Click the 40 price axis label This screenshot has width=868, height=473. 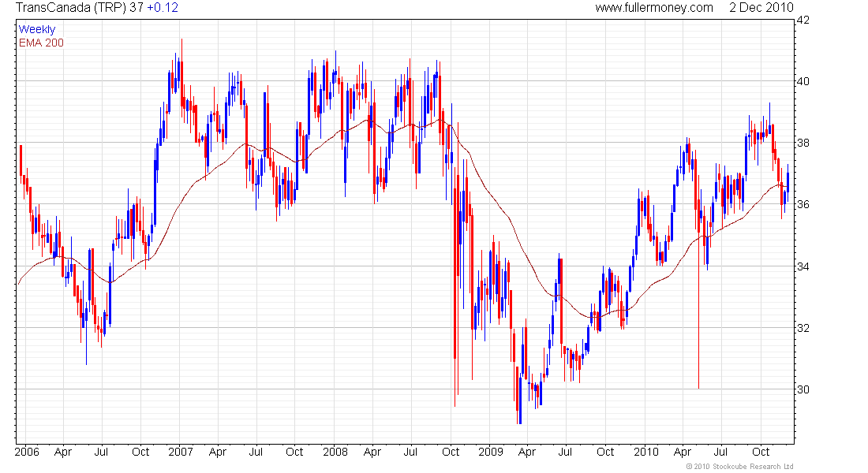pos(803,81)
